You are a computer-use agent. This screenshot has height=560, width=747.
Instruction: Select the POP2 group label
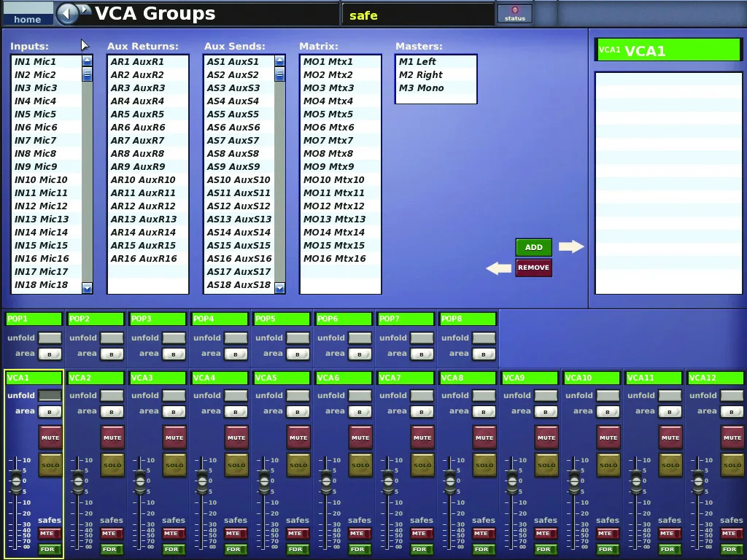click(x=96, y=319)
